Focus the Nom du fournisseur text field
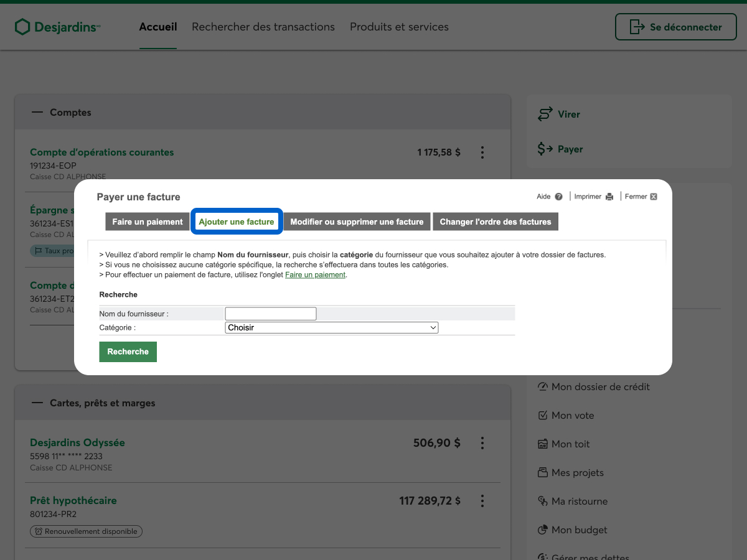This screenshot has width=747, height=560. pos(270,314)
